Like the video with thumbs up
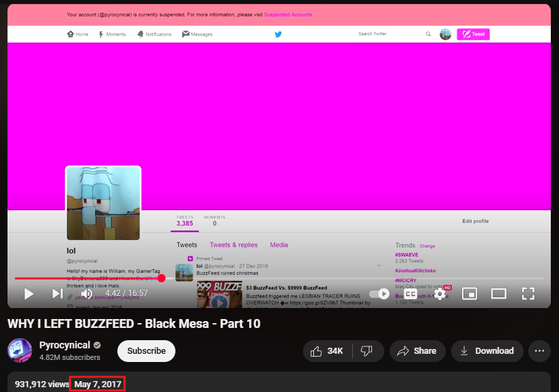The height and width of the screenshot is (392, 559). [x=327, y=351]
